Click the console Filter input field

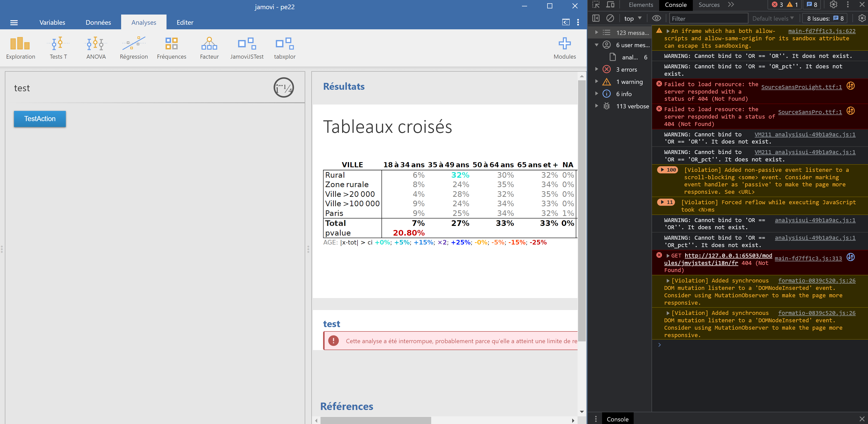708,19
